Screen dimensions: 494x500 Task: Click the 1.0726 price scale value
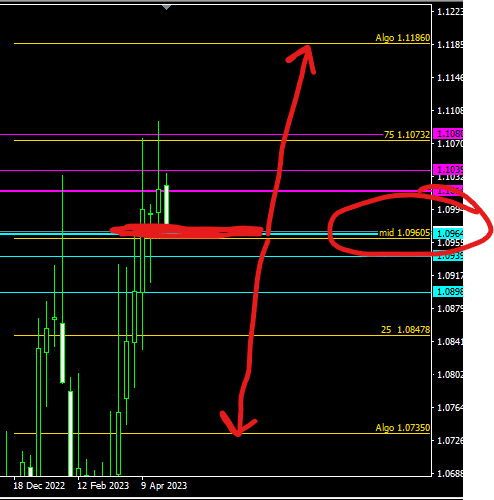pyautogui.click(x=450, y=440)
